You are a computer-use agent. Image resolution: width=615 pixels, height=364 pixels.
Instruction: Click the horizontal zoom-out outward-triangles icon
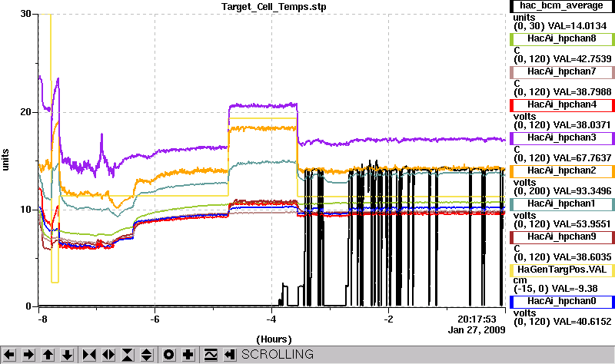pos(108,355)
